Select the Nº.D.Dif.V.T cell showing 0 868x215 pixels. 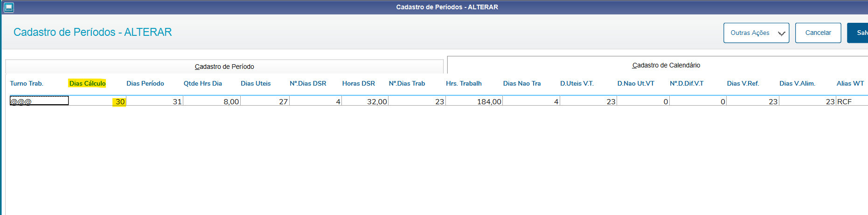pyautogui.click(x=698, y=101)
